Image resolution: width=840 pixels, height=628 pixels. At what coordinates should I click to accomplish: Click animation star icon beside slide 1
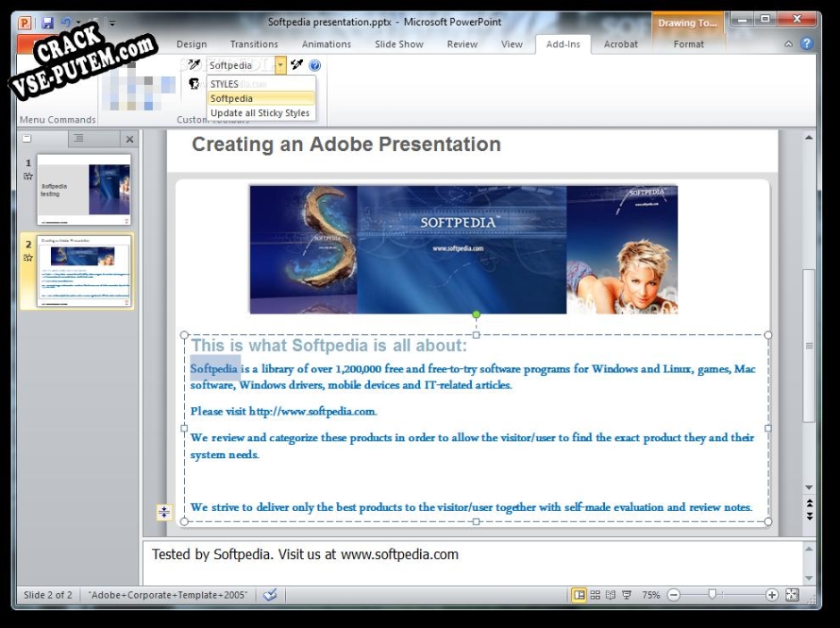point(28,177)
